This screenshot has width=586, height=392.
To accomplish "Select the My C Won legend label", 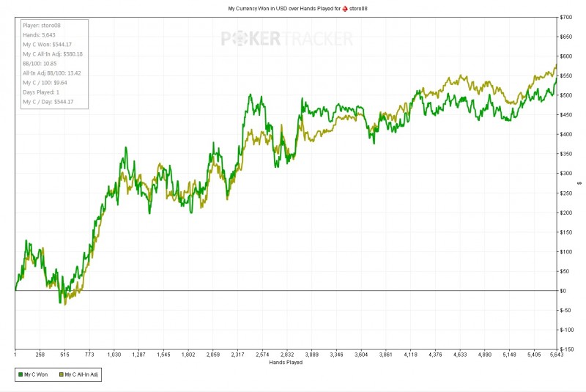I will 36,374.
